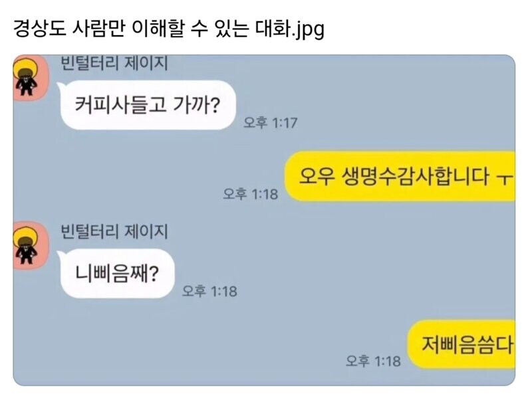The image size is (532, 408).
Task: Select the 커피사들고 가까? message bubble
Action: [x=148, y=105]
